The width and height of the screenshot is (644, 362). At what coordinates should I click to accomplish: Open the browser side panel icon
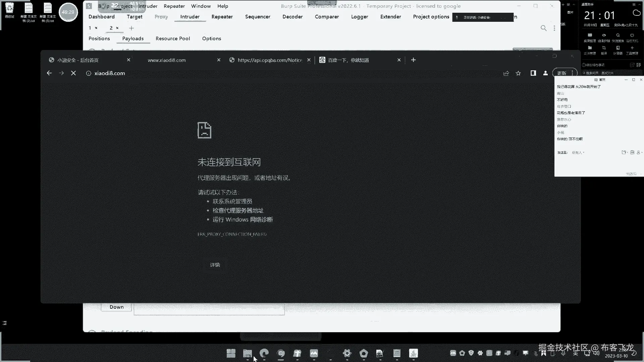[x=533, y=73]
